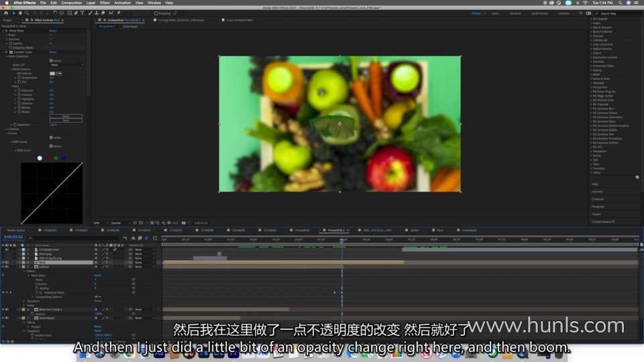Toggle the Snapping checkbox
Image resolution: width=644 pixels, height=362 pixels.
(156, 13)
